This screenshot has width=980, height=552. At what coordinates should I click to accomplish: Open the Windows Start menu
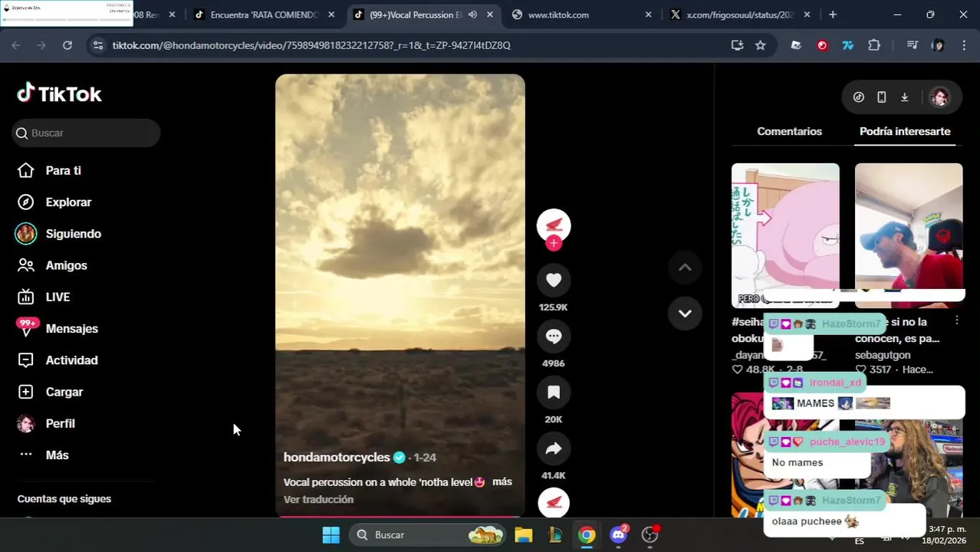coord(331,535)
